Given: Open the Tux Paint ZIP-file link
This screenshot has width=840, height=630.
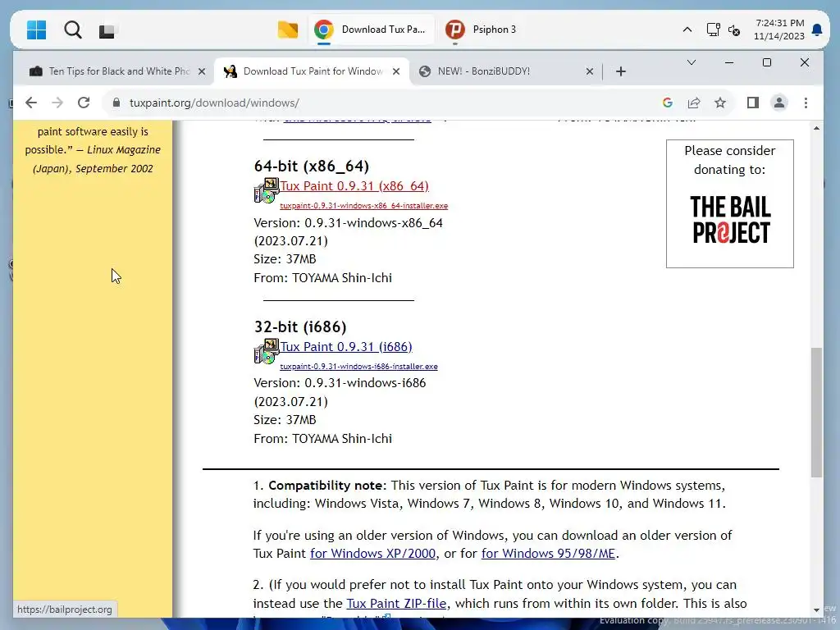Looking at the screenshot, I should (x=396, y=603).
